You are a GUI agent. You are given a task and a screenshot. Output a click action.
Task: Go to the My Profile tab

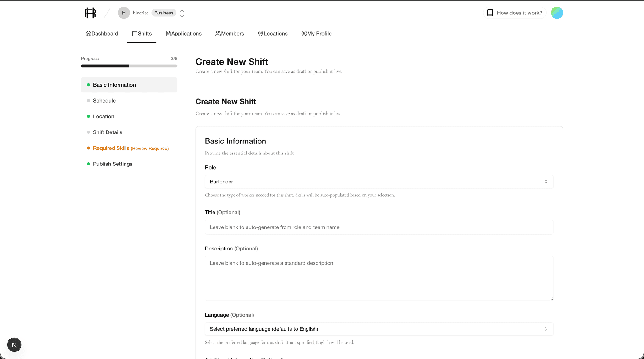316,34
